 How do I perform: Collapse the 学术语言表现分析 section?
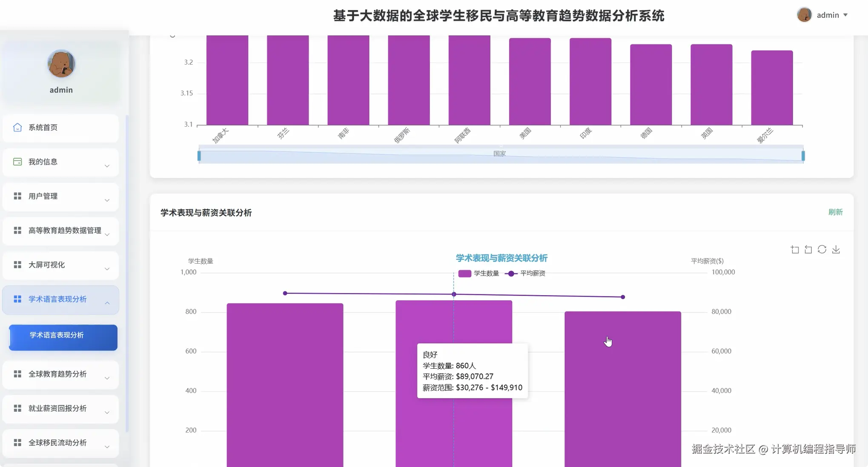coord(60,299)
